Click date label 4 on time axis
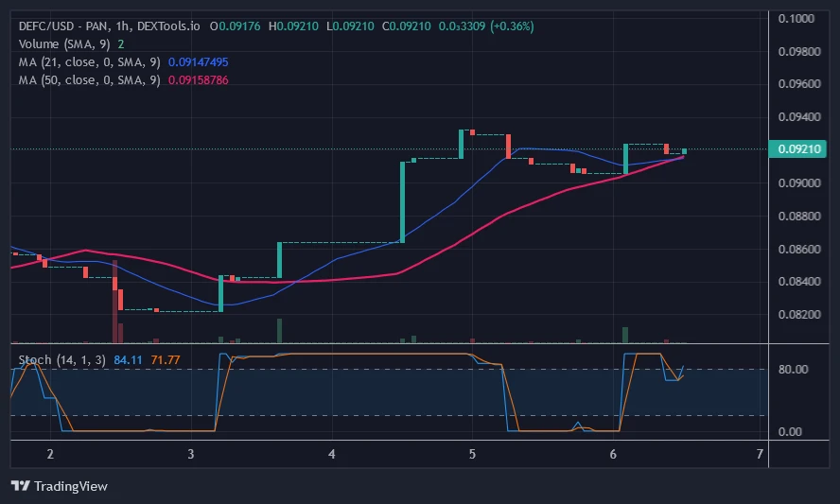Screen dimensions: 840x504 pos(332,454)
